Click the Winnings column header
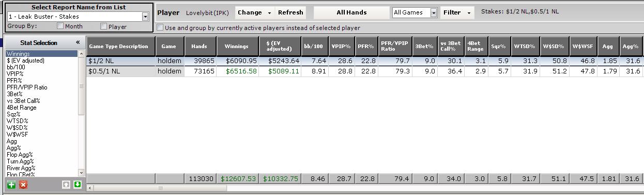This screenshot has height=195, width=644. [237, 46]
